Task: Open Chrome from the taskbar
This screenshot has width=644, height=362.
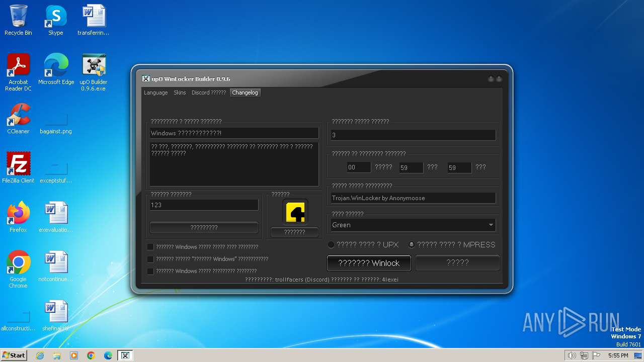Action: [91, 355]
